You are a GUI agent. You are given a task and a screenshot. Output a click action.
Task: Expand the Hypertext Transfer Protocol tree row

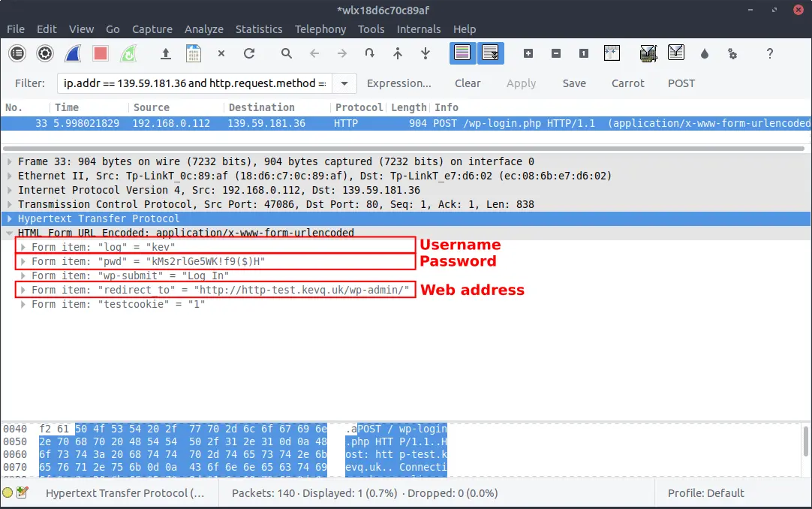tap(9, 218)
